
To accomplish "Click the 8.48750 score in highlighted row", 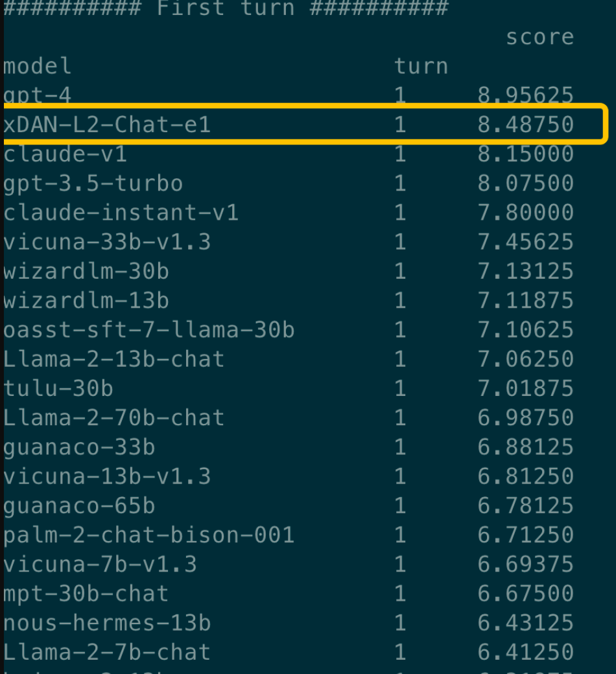I will [x=525, y=124].
